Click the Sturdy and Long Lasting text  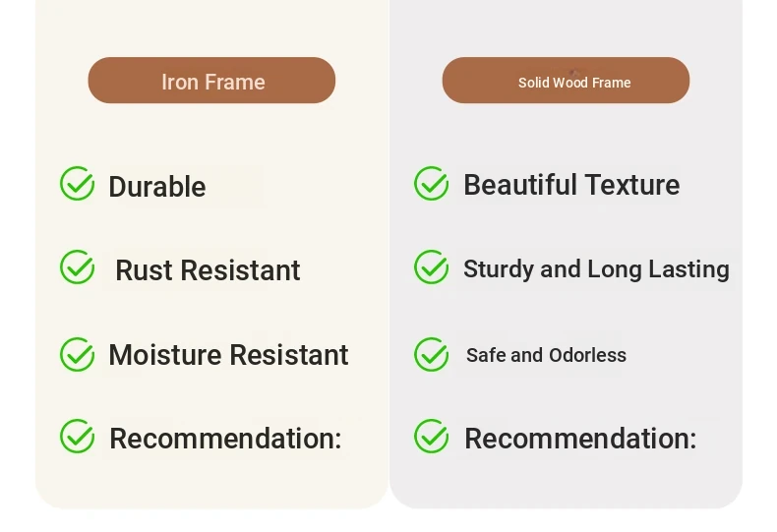596,269
